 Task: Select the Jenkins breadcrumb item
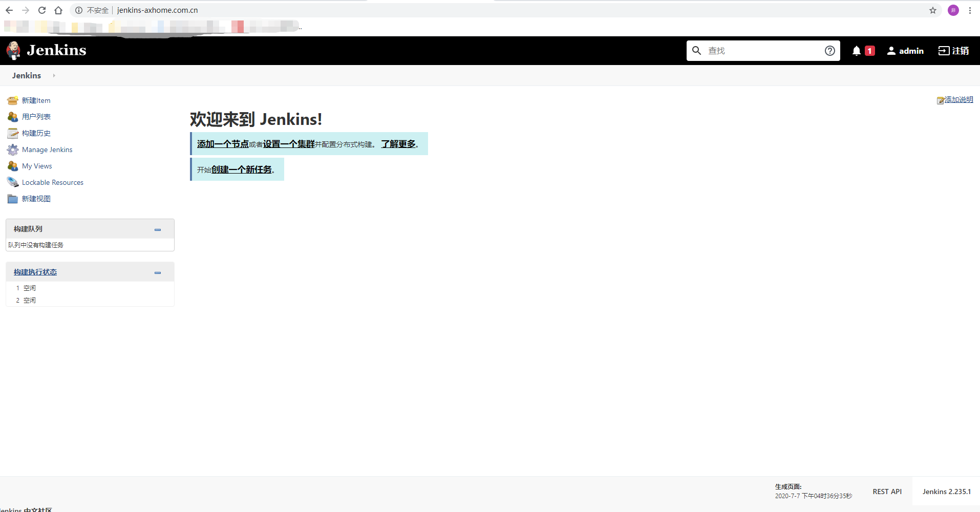click(27, 75)
